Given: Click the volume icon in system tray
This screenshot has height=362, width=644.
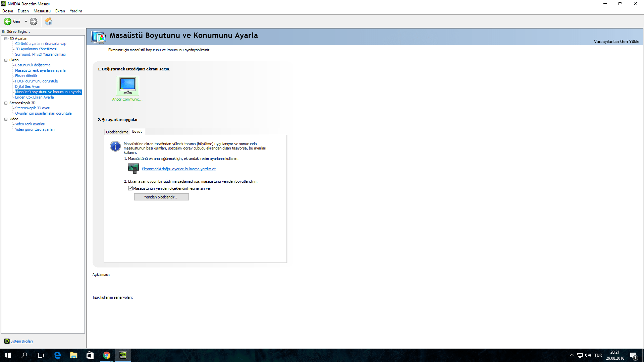Looking at the screenshot, I should [588, 355].
